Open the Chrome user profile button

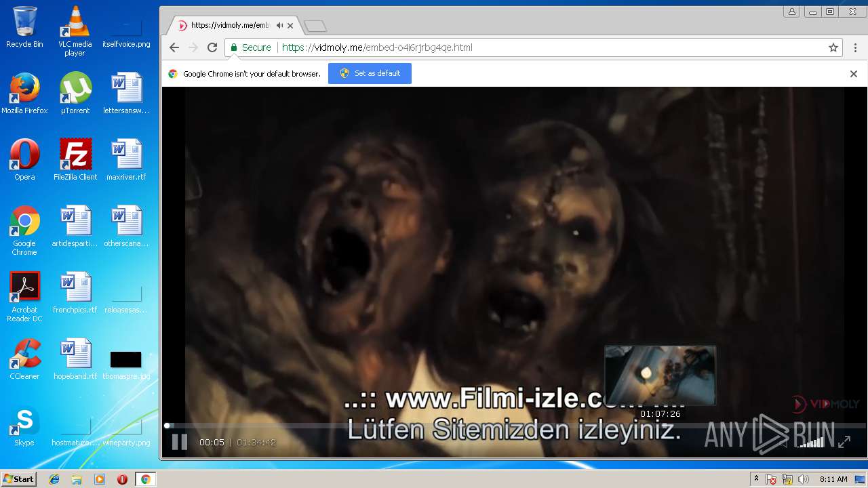(x=791, y=12)
